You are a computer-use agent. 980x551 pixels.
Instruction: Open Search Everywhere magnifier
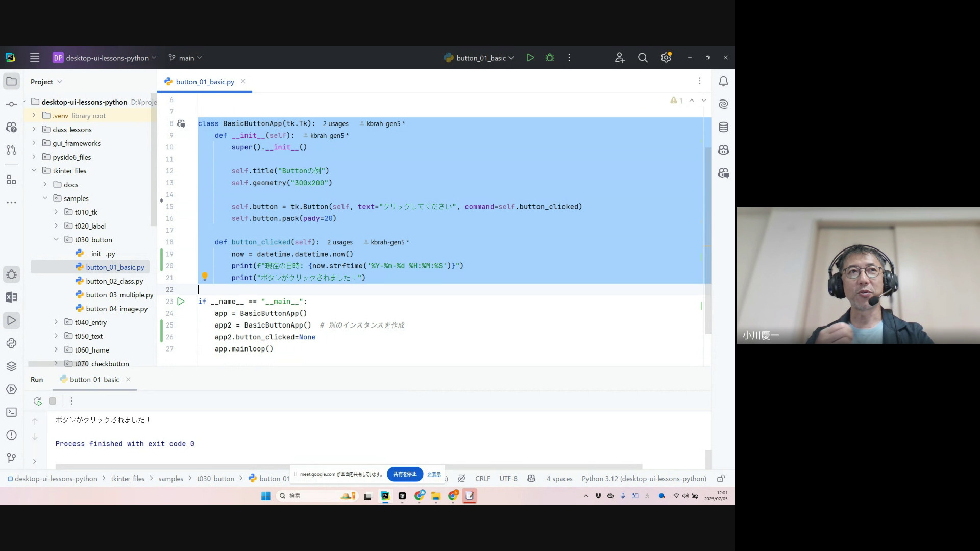click(x=643, y=58)
